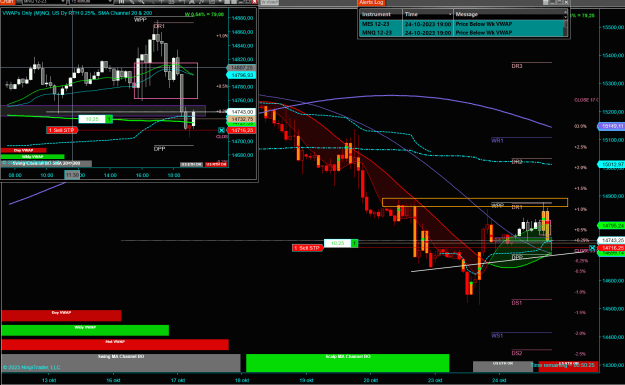Select the '1 Sell STP' order flag on main chart
Screen dimensions: 625x385
[307, 248]
